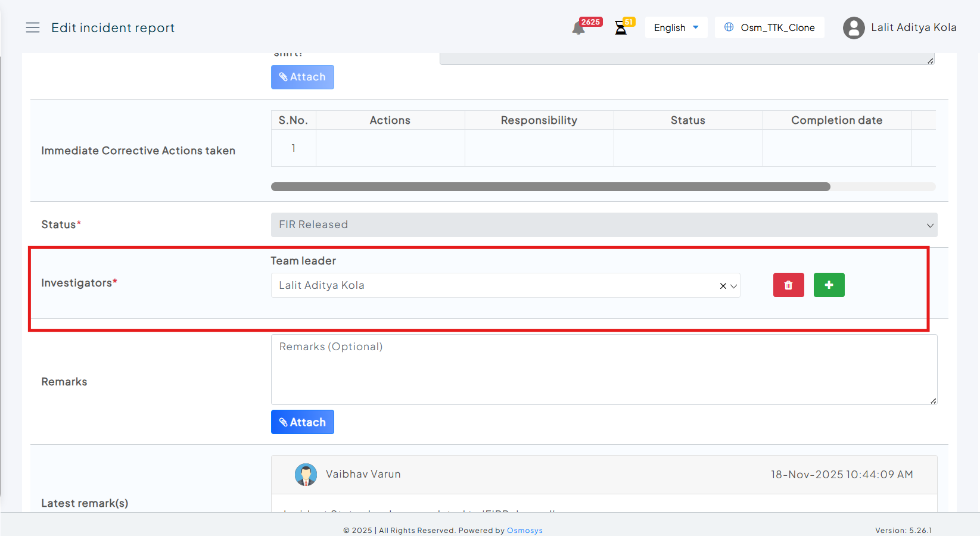Open the hamburger navigation menu

(x=33, y=27)
